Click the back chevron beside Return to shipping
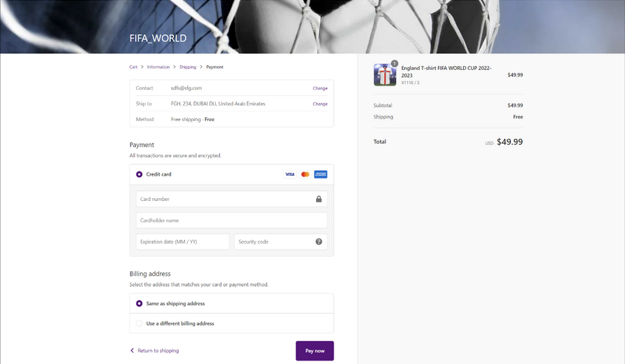 (x=132, y=351)
